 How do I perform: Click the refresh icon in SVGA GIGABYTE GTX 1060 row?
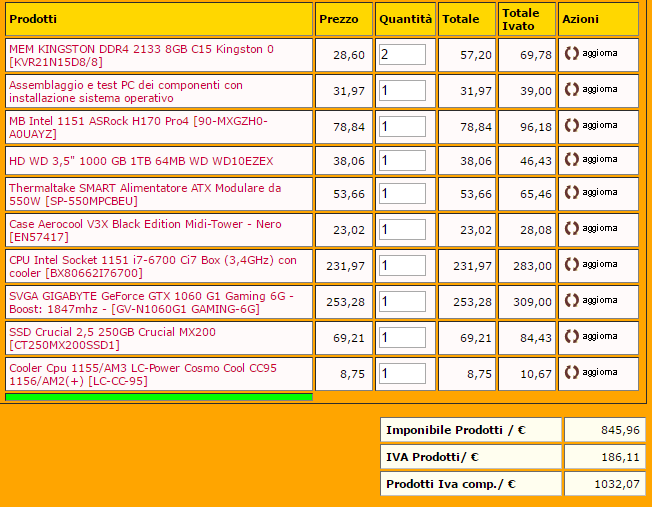[571, 300]
